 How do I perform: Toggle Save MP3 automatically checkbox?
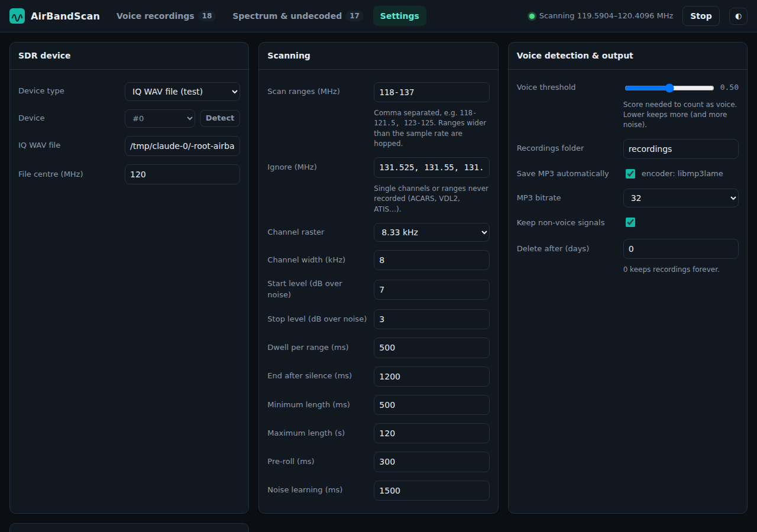(630, 174)
